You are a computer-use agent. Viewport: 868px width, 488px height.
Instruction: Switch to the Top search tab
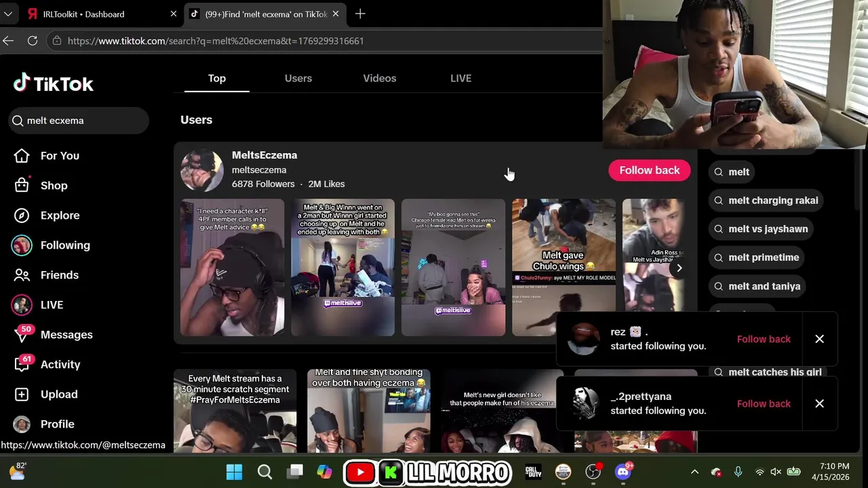pos(217,78)
